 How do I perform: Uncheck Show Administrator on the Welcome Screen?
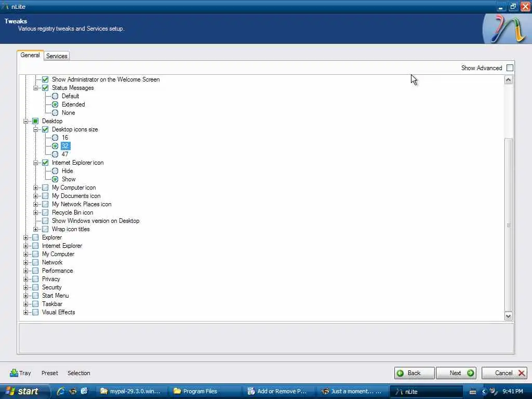point(45,79)
